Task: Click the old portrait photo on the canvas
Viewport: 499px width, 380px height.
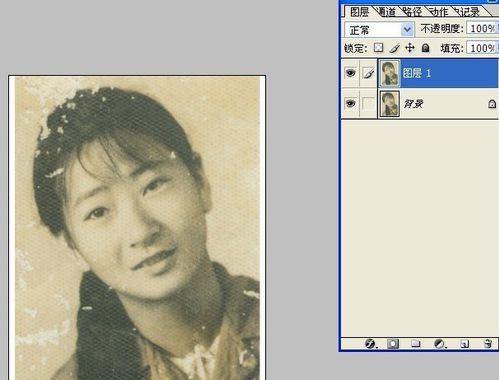Action: pos(137,228)
